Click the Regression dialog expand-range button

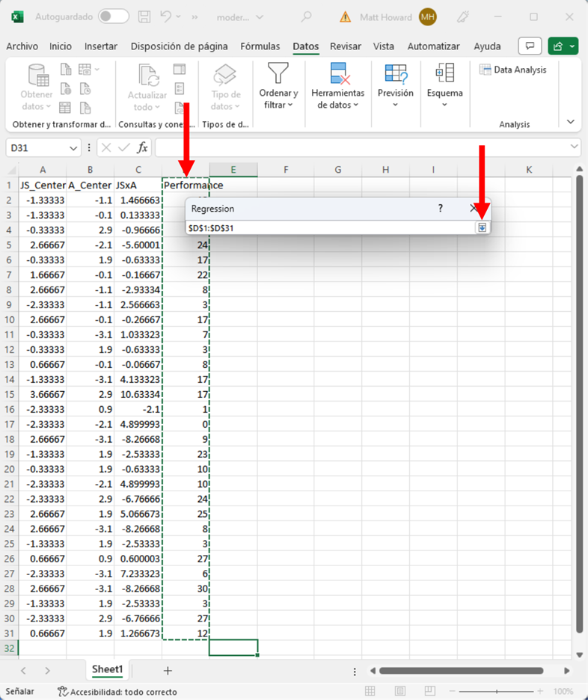click(483, 227)
